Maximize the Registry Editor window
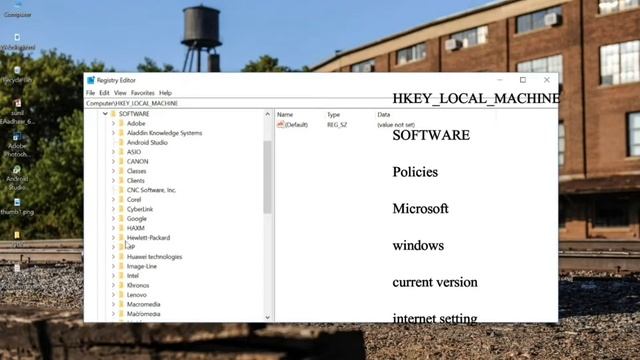 [x=523, y=80]
